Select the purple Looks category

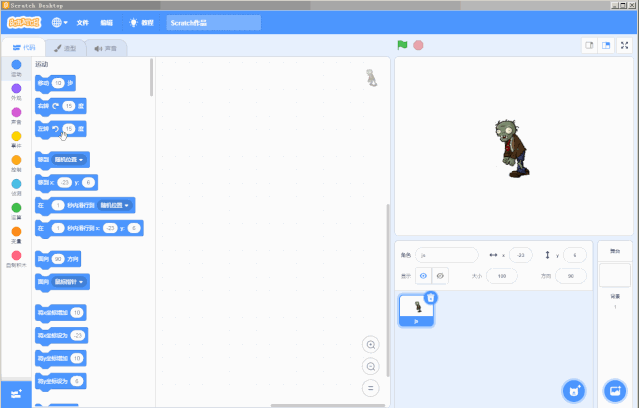tap(16, 92)
